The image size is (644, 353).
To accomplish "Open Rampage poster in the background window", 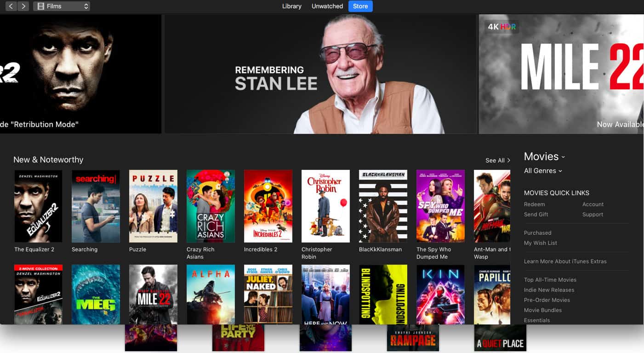I will click(413, 338).
